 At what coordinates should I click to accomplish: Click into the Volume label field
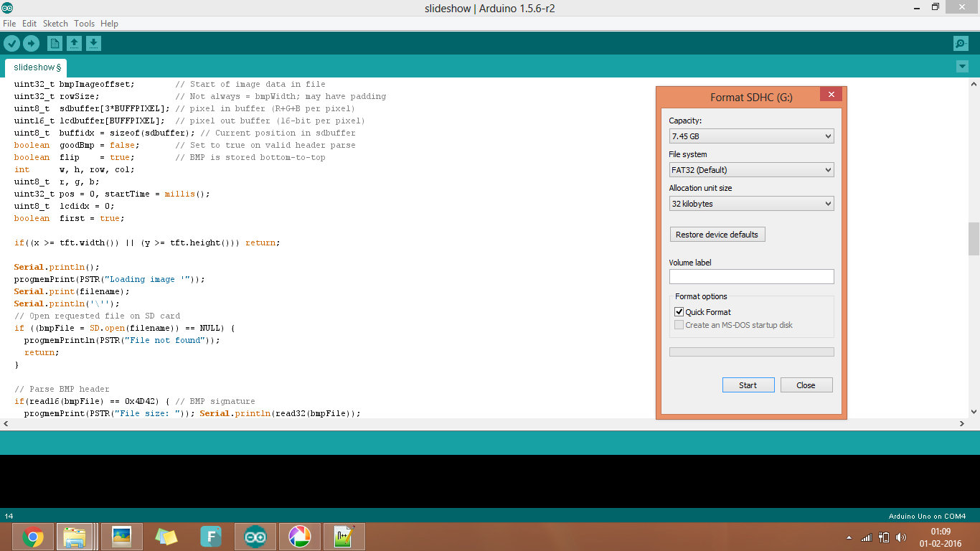click(x=751, y=276)
